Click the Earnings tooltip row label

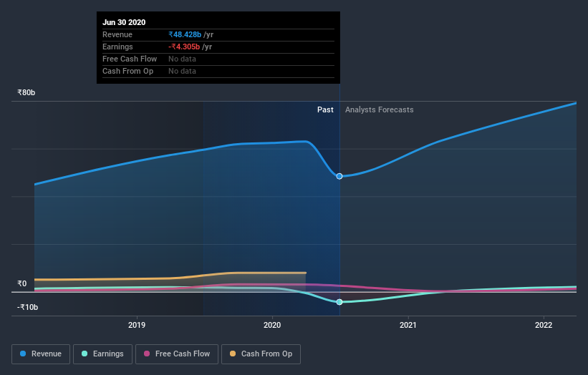pos(117,47)
